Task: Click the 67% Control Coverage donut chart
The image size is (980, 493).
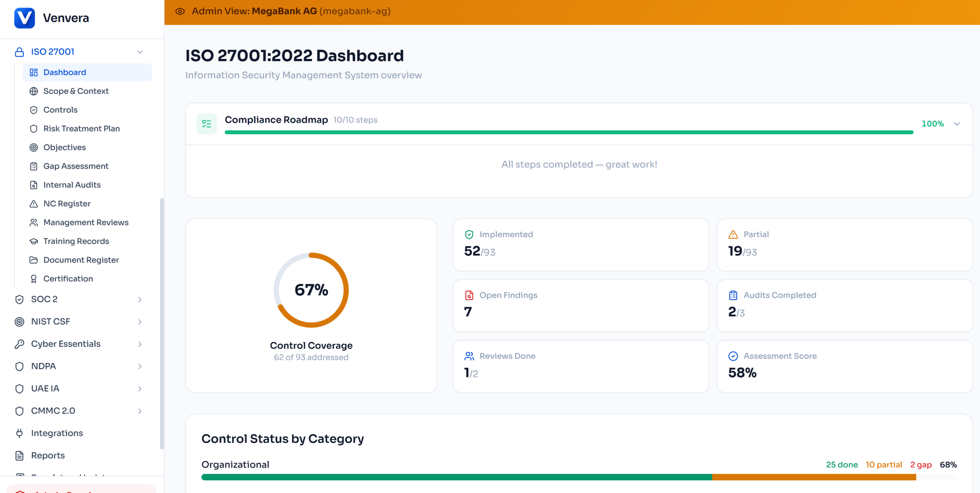Action: (311, 290)
